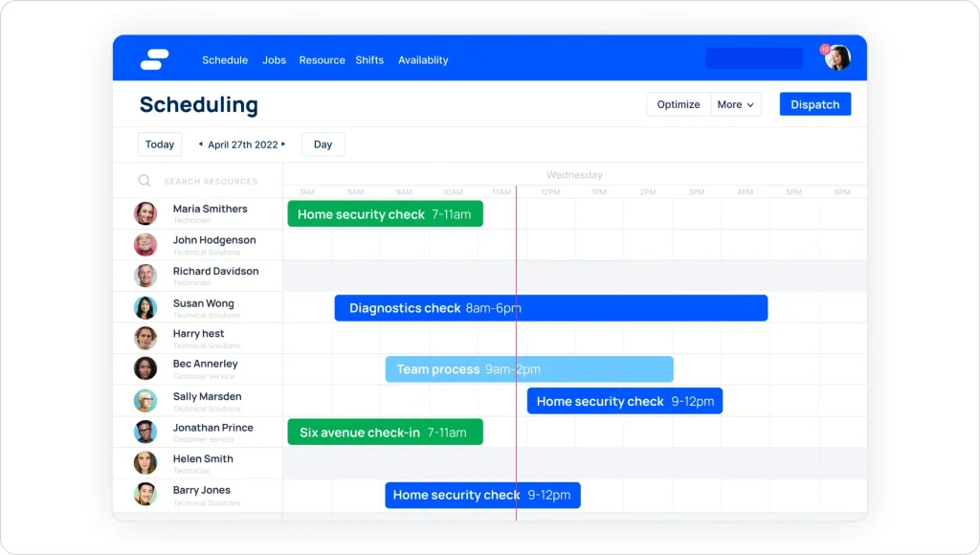Switch to the Shifts tab
980x555 pixels.
click(369, 60)
